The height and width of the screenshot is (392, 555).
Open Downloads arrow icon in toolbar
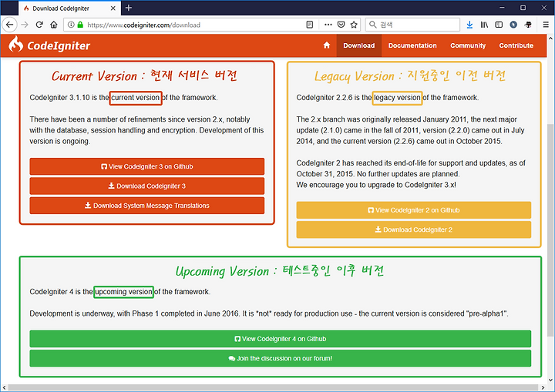[469, 25]
